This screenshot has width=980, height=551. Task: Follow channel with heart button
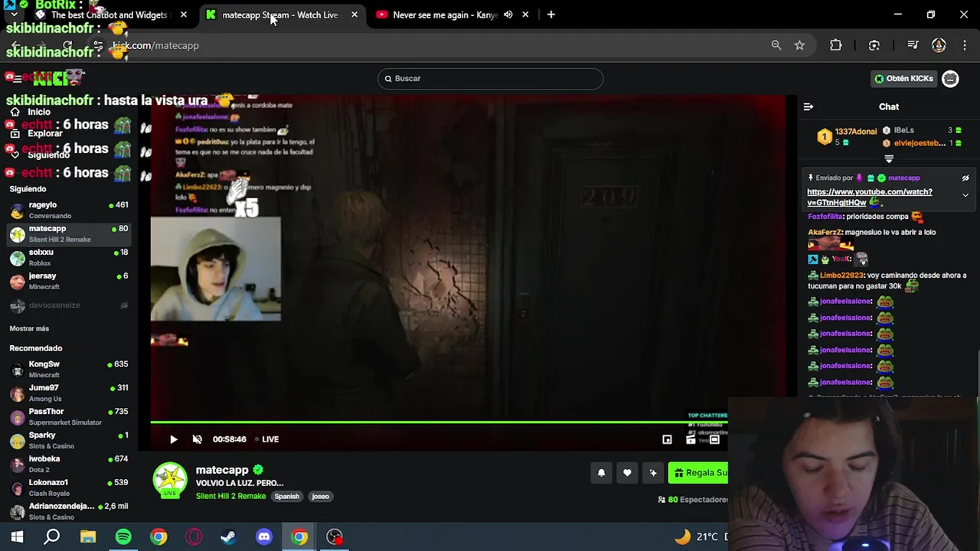(x=627, y=473)
